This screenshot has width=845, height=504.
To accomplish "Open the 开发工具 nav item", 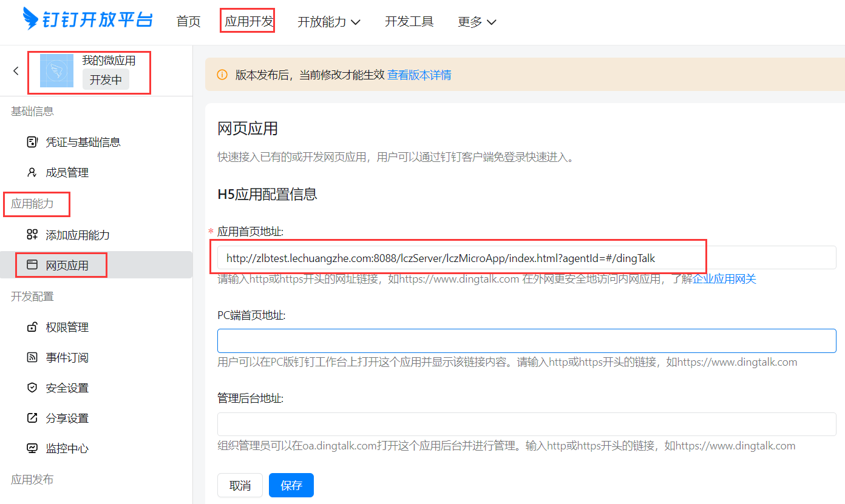I will pos(409,22).
